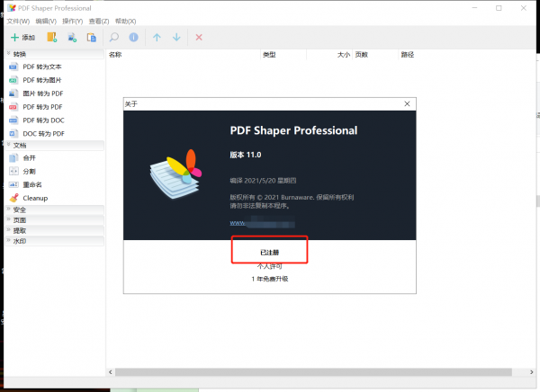Click the horizontal scrollbar thumb
The width and height of the screenshot is (540, 392).
point(313,372)
